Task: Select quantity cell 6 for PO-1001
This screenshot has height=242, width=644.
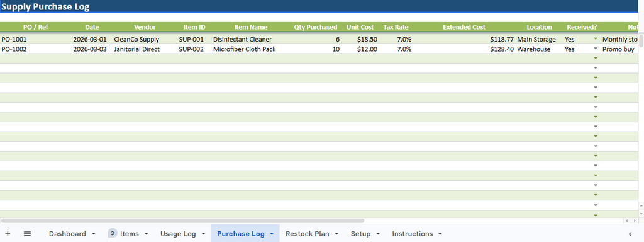Action: pos(338,40)
